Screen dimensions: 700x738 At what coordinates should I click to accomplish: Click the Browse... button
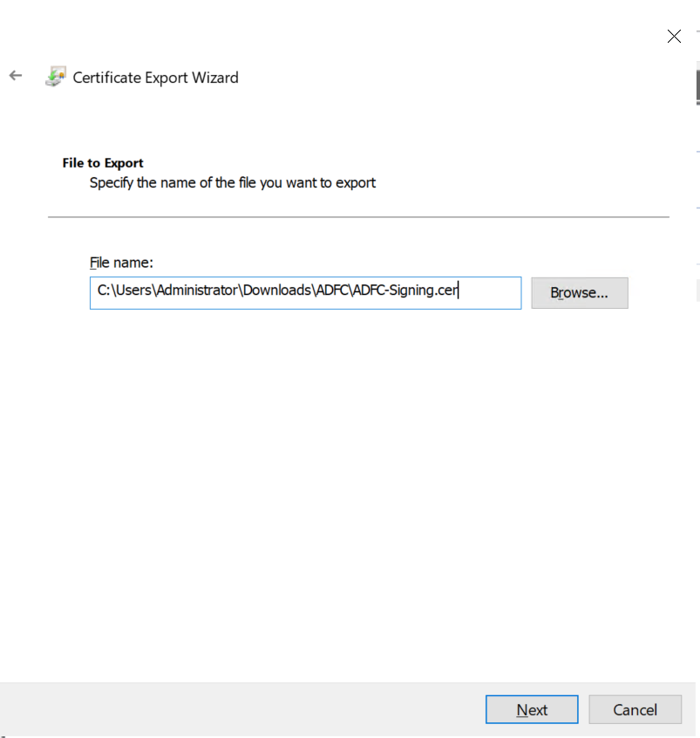(x=579, y=293)
